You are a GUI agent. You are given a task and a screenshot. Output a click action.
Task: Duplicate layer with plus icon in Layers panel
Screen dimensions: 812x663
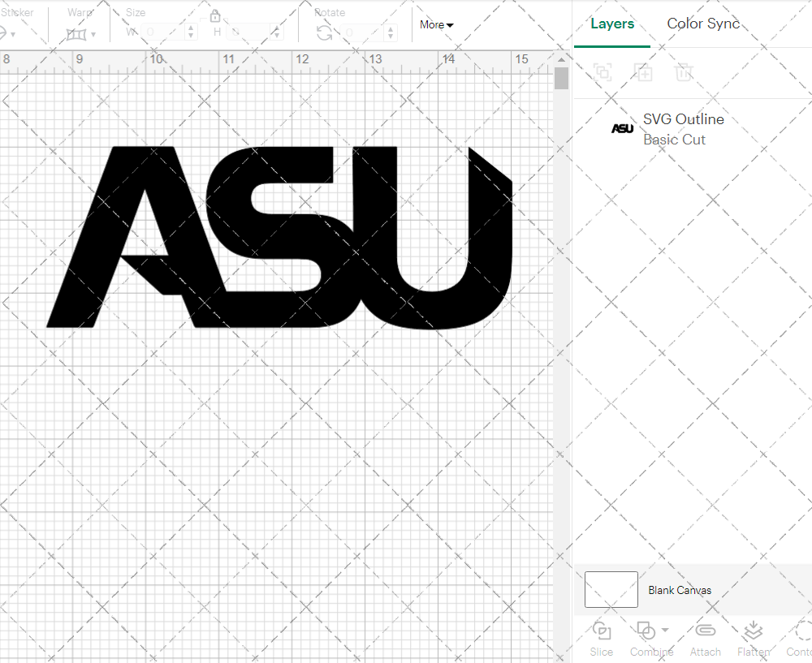pyautogui.click(x=644, y=73)
